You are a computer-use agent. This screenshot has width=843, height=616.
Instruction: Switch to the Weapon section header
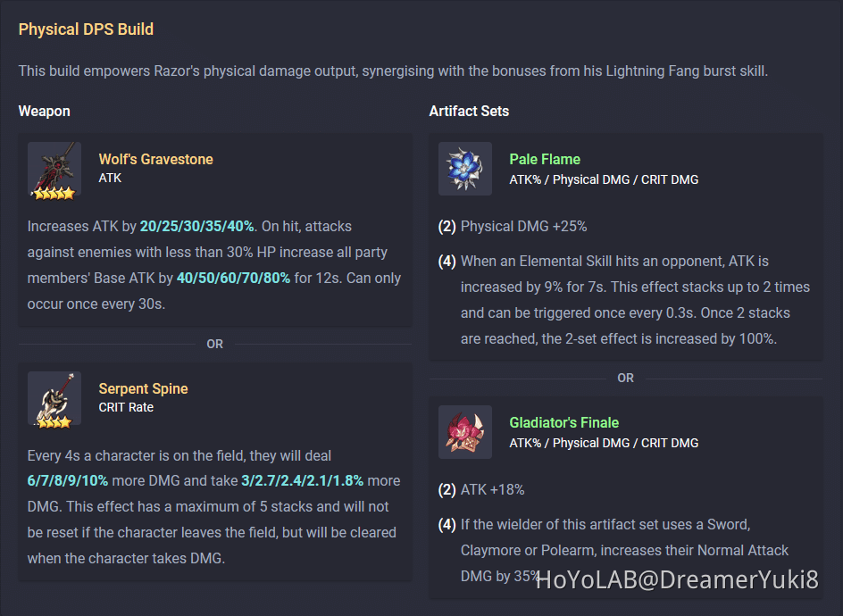coord(44,111)
